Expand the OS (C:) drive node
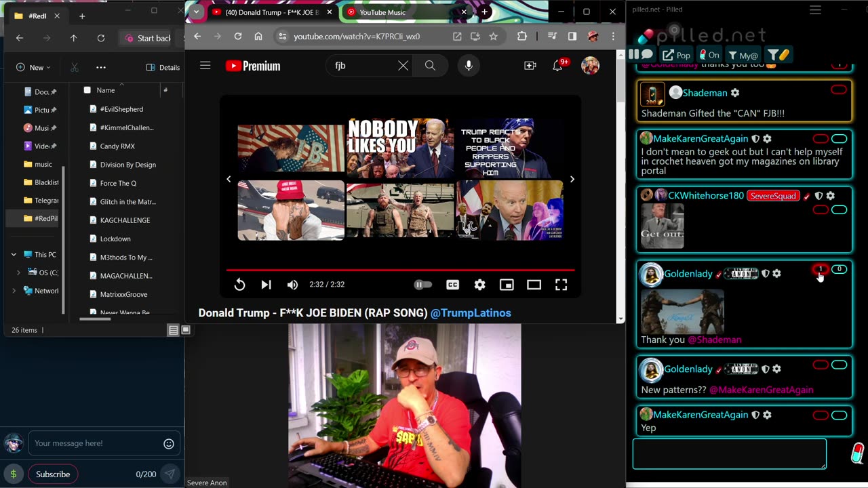The image size is (868, 488). (x=18, y=272)
